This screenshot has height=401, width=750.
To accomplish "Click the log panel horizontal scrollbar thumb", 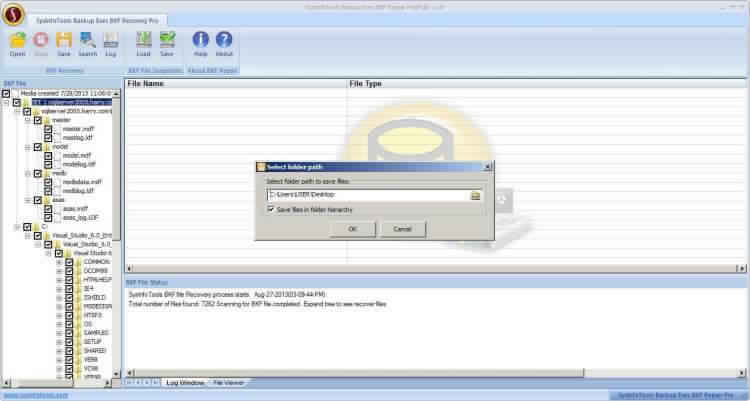I will click(358, 373).
